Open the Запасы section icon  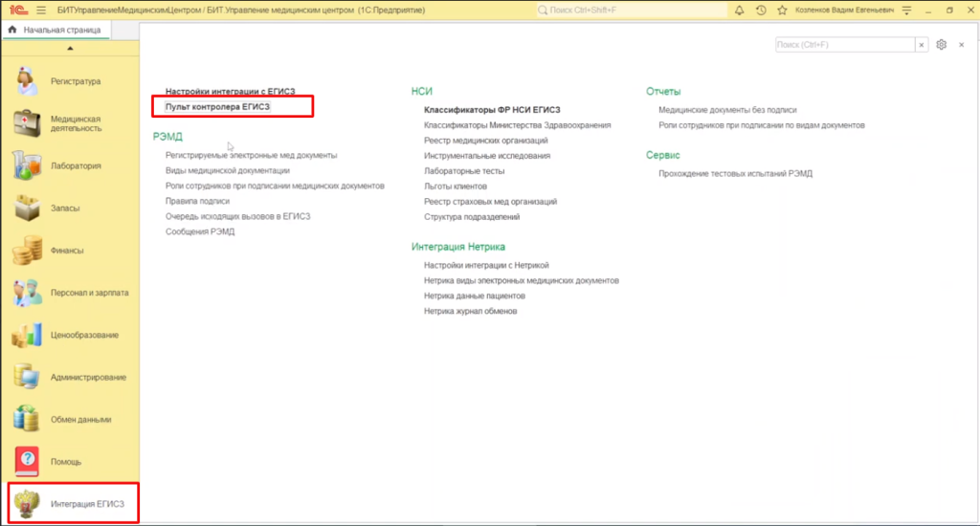click(x=26, y=208)
